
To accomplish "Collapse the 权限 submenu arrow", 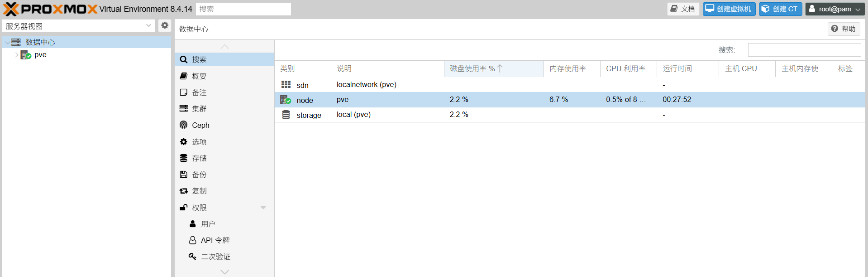I will 263,208.
